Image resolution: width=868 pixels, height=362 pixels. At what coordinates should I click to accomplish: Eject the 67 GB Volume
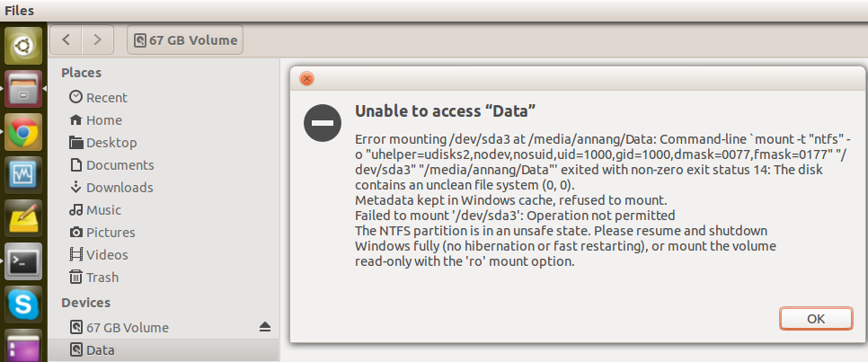(x=265, y=327)
